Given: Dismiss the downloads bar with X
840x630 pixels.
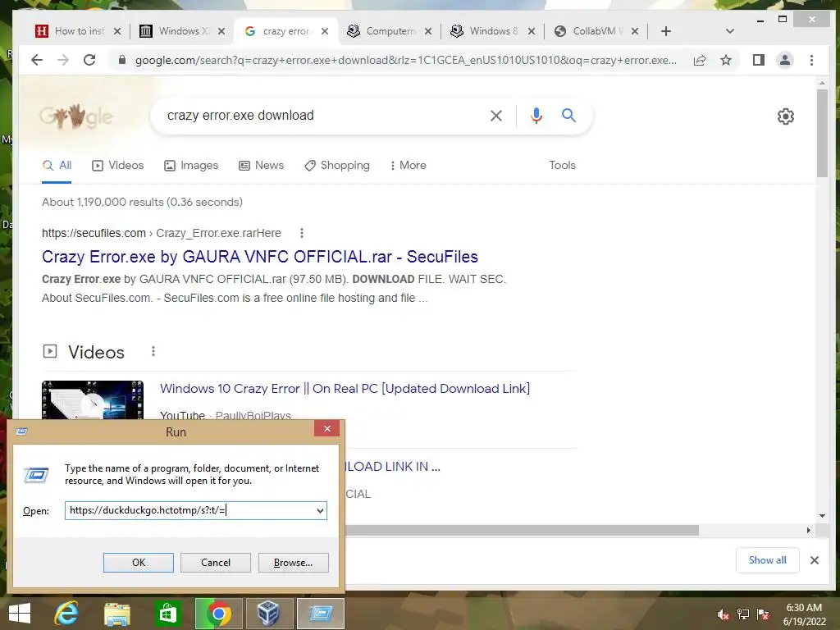Looking at the screenshot, I should [815, 560].
